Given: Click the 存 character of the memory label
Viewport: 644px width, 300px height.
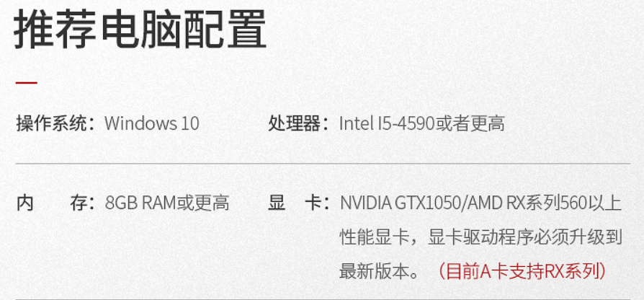Looking at the screenshot, I should tap(78, 203).
